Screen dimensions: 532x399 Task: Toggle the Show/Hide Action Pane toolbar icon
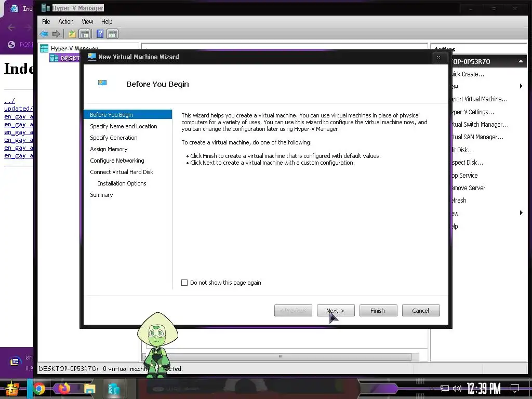coord(112,34)
